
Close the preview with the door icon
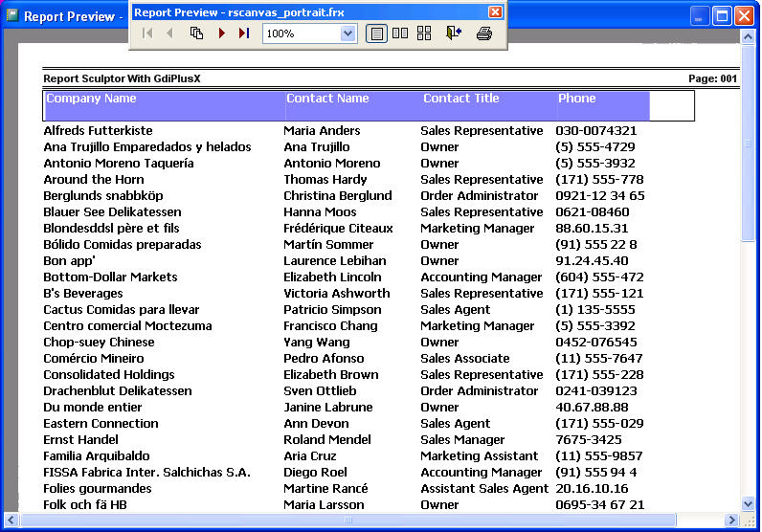tap(454, 33)
